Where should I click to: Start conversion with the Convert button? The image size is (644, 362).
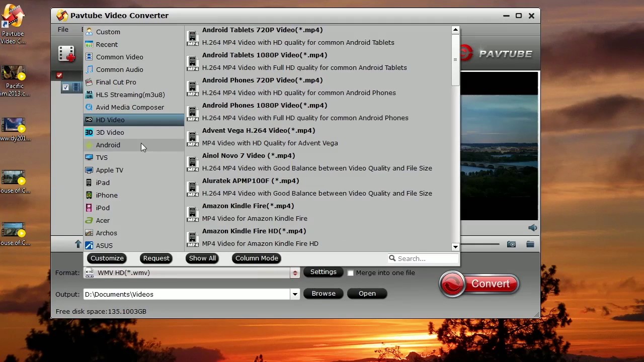coord(479,284)
